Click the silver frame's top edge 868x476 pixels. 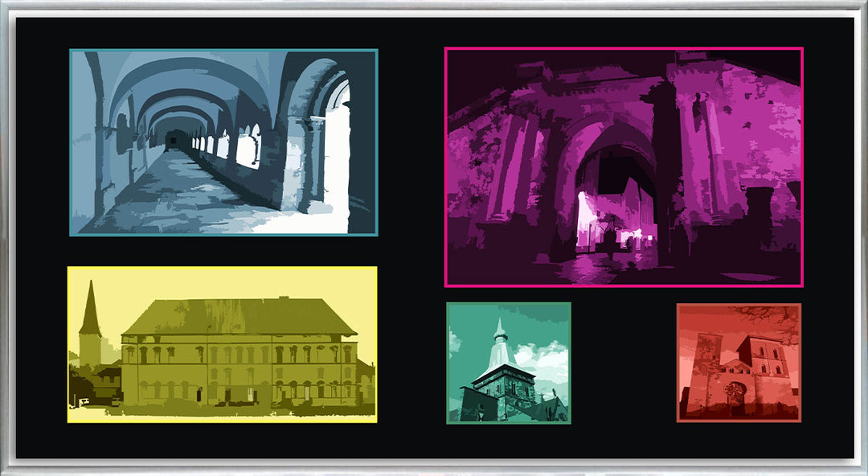(x=434, y=9)
